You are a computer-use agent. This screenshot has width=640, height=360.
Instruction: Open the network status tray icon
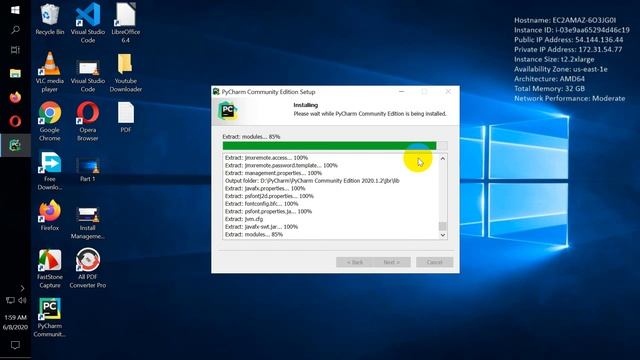(x=10, y=300)
